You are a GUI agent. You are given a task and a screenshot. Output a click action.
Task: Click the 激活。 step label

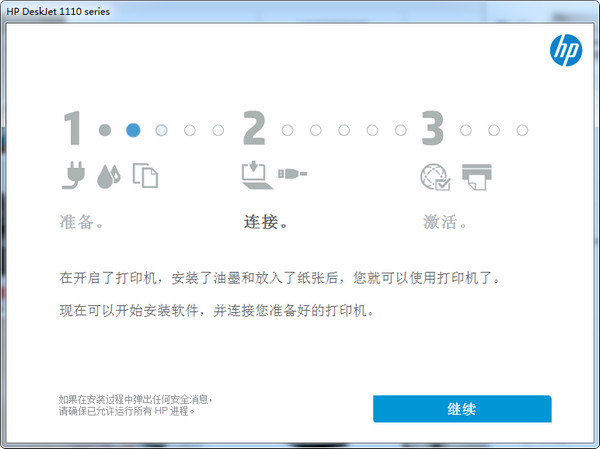pyautogui.click(x=445, y=222)
